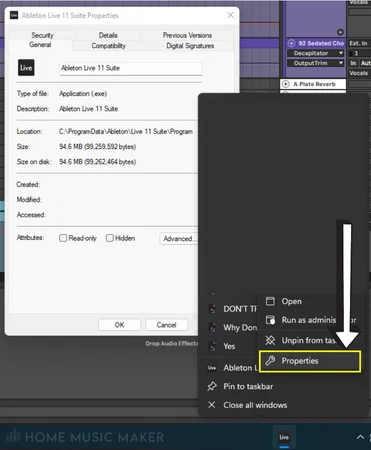
Task: Open the OutputTrim parameter dropdown
Action: 315,63
